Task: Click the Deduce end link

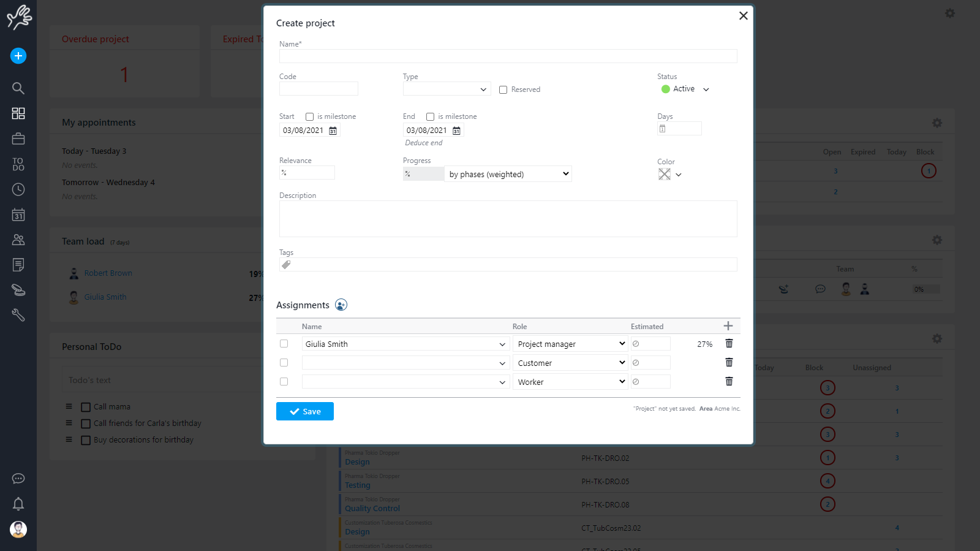Action: pos(423,143)
